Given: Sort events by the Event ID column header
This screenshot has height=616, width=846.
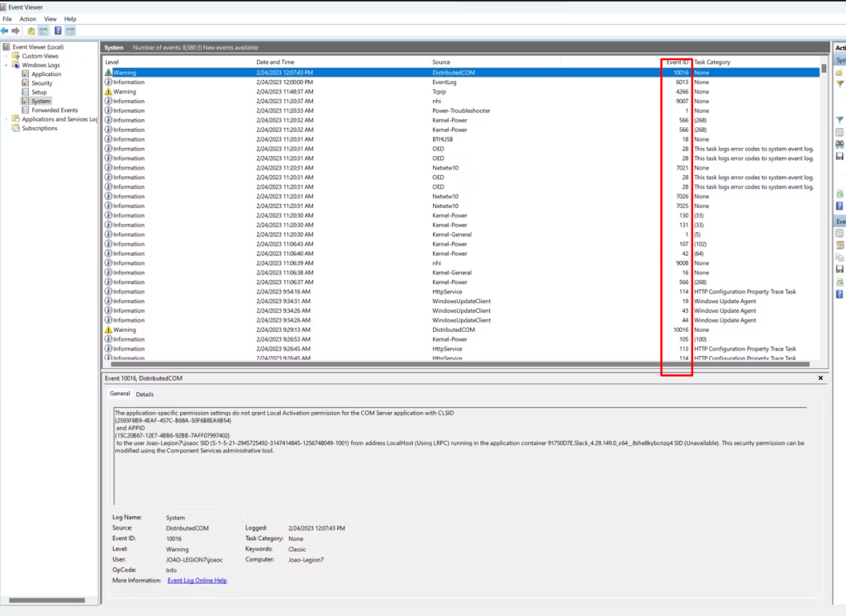Looking at the screenshot, I should click(677, 62).
